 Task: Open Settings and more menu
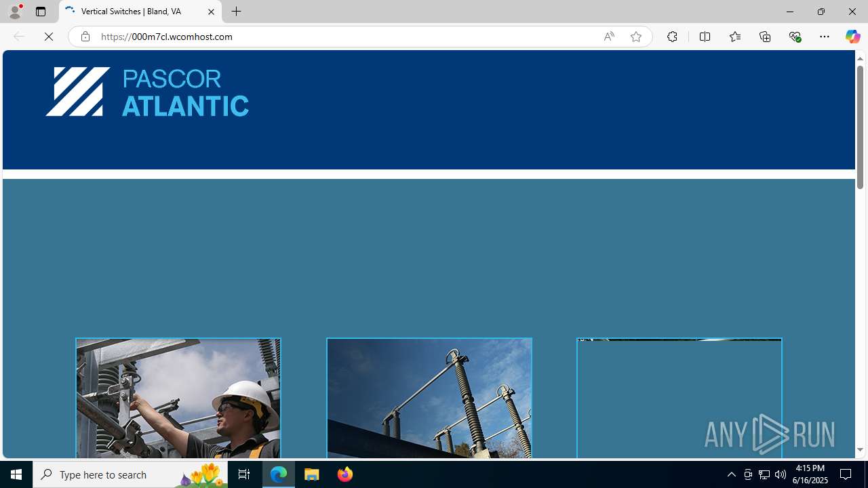825,37
